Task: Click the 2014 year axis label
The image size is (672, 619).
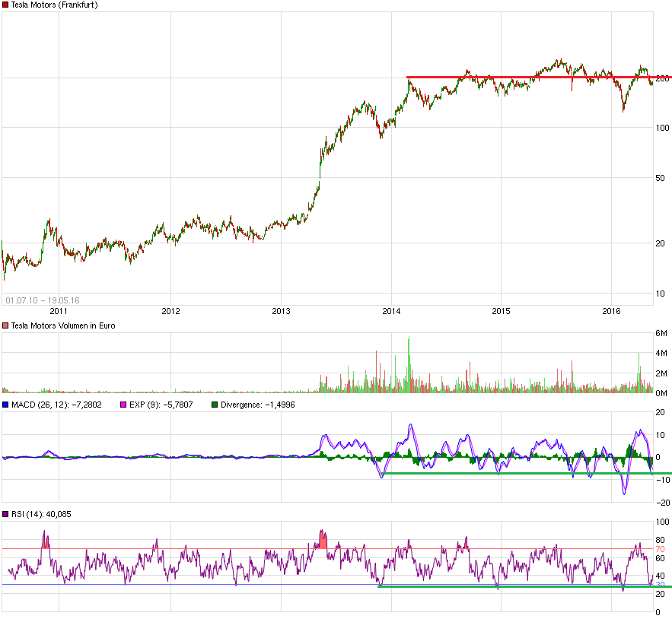Action: (x=391, y=312)
